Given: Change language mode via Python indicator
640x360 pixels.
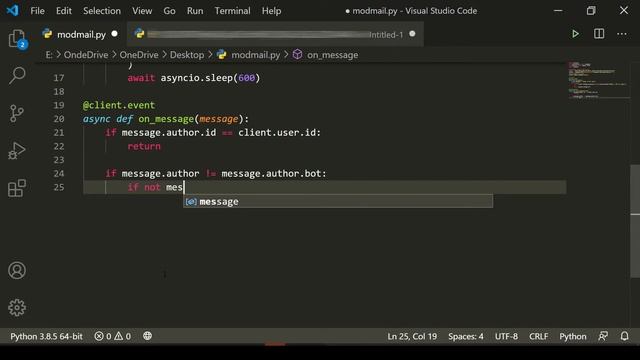Looking at the screenshot, I should 573,336.
